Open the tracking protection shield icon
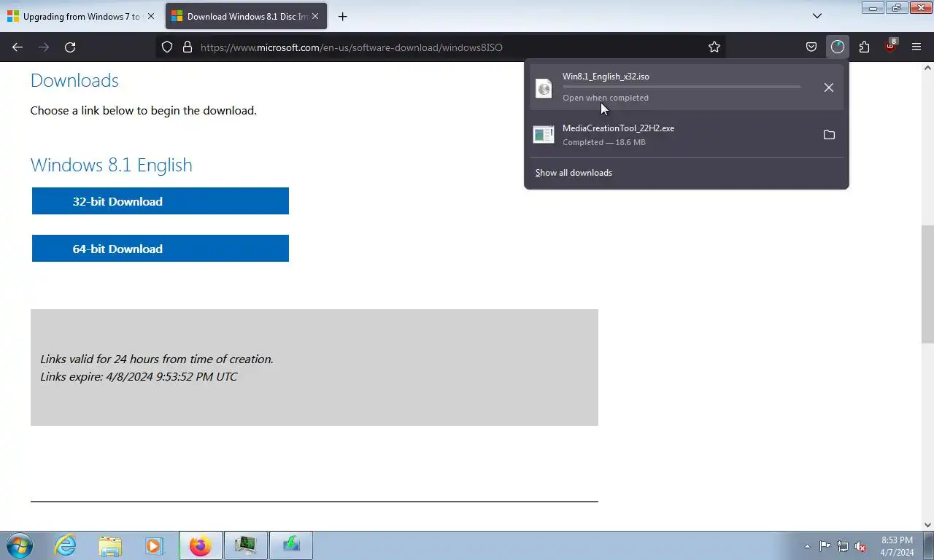The width and height of the screenshot is (934, 560). 167,47
